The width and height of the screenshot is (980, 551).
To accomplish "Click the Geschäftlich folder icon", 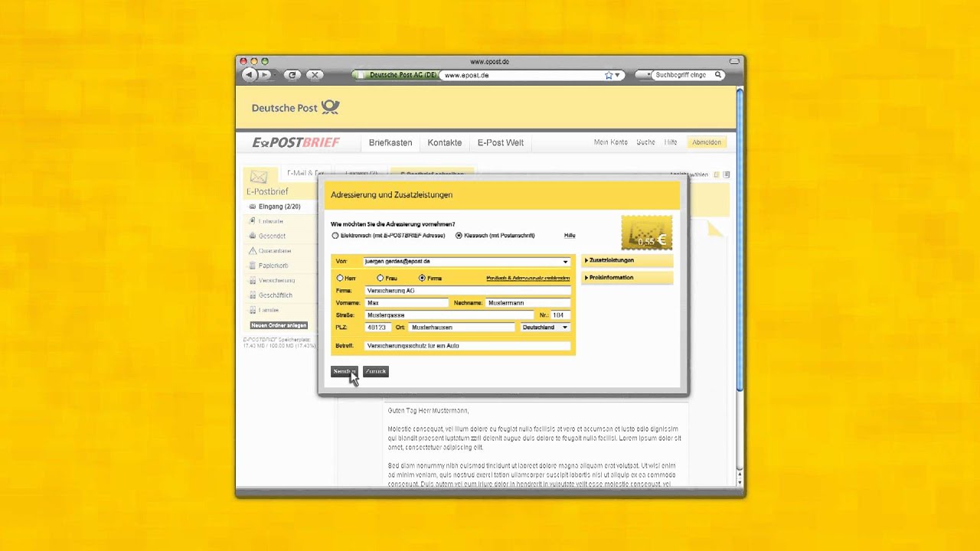I will (x=253, y=295).
